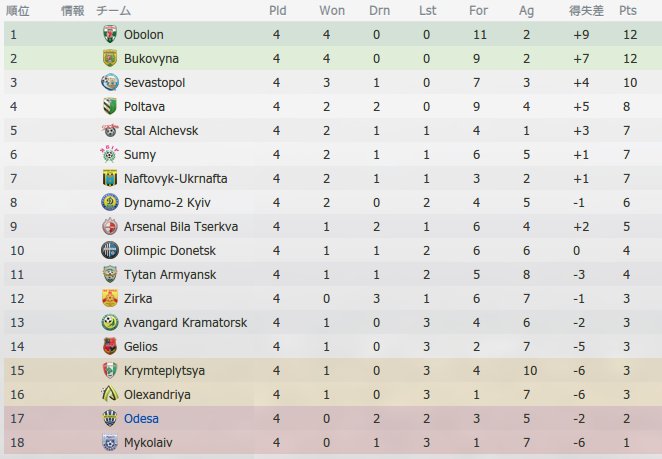This screenshot has height=459, width=662.
Task: Click the Stal Alchevsk club badge
Action: [110, 130]
